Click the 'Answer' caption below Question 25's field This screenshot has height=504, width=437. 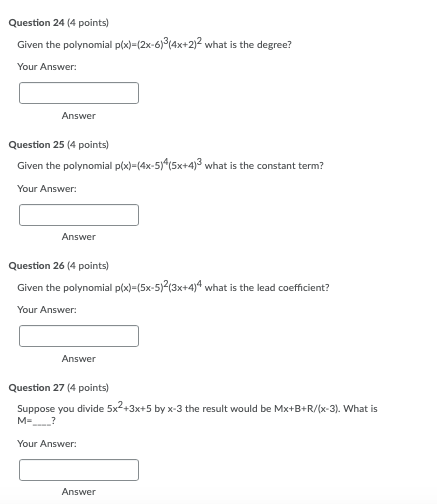pos(79,237)
